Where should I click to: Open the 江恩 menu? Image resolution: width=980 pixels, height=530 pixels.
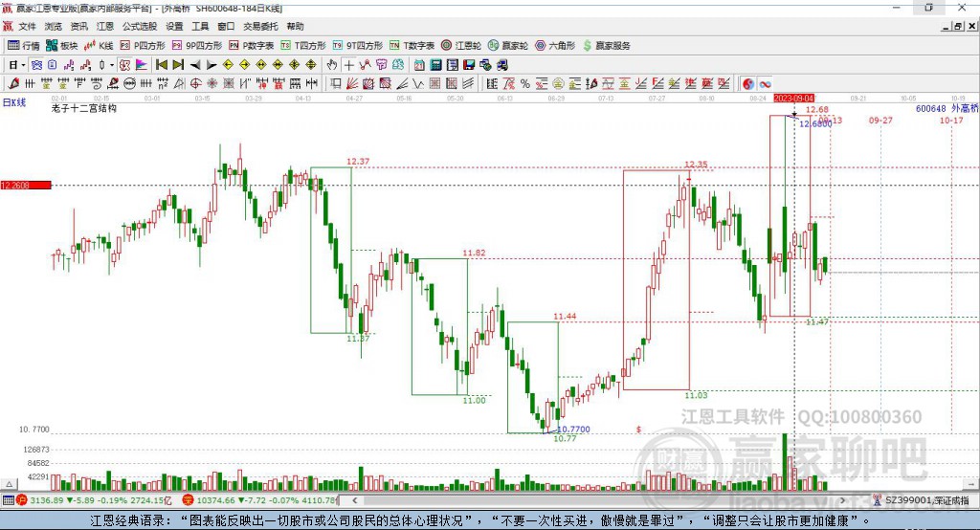pos(105,26)
